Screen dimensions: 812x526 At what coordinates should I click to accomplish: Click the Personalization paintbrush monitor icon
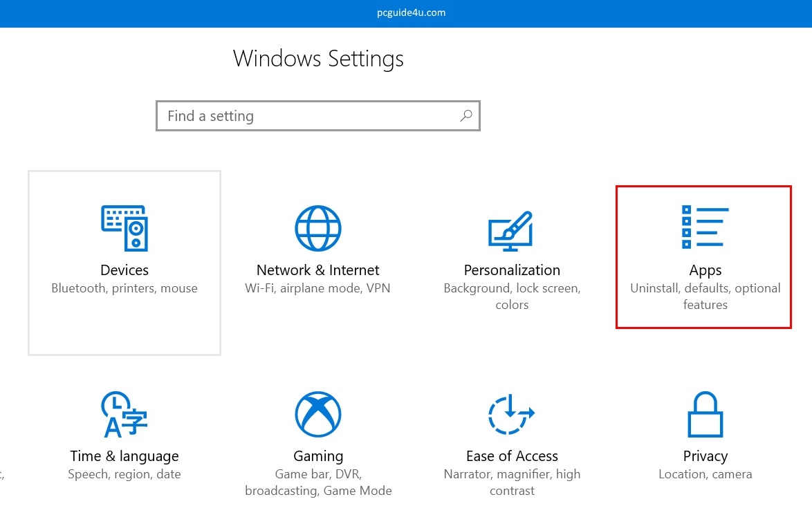[510, 230]
